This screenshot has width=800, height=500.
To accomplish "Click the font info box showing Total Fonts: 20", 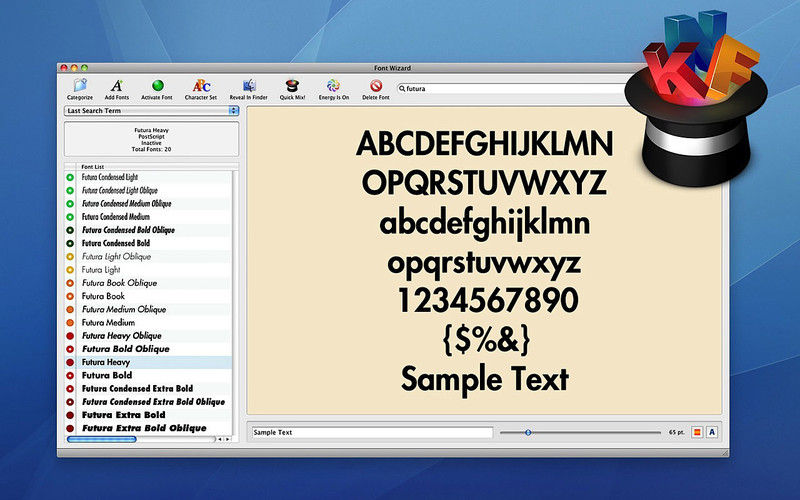I will click(x=151, y=139).
